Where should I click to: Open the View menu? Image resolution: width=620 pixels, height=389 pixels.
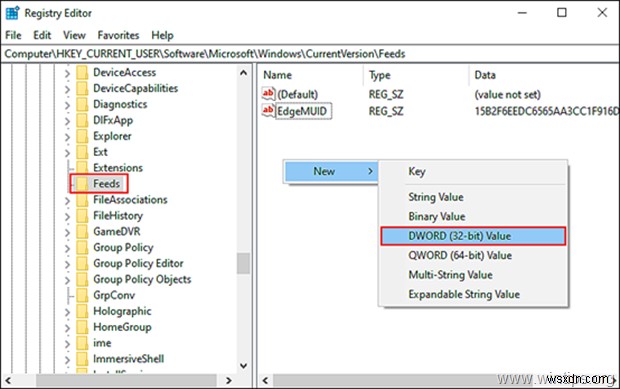[74, 35]
